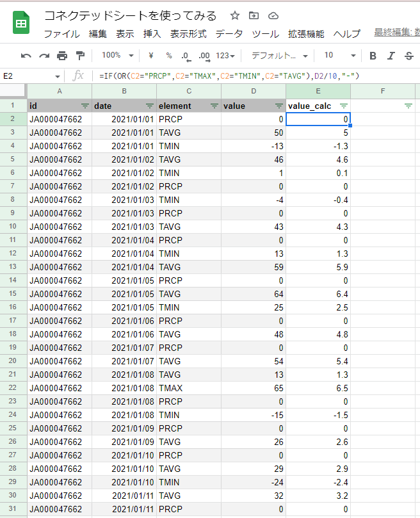Select row 22 header
Image resolution: width=420 pixels, height=518 pixels.
tap(13, 388)
